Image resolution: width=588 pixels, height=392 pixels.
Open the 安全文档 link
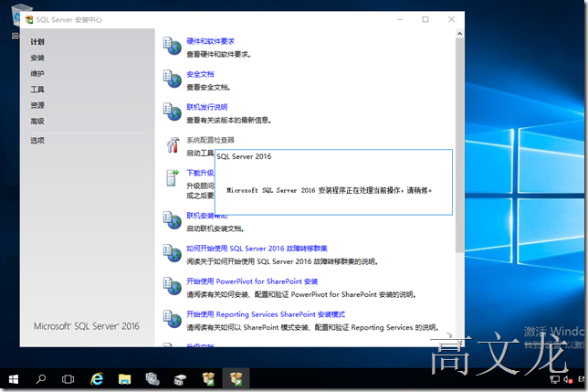(x=200, y=74)
